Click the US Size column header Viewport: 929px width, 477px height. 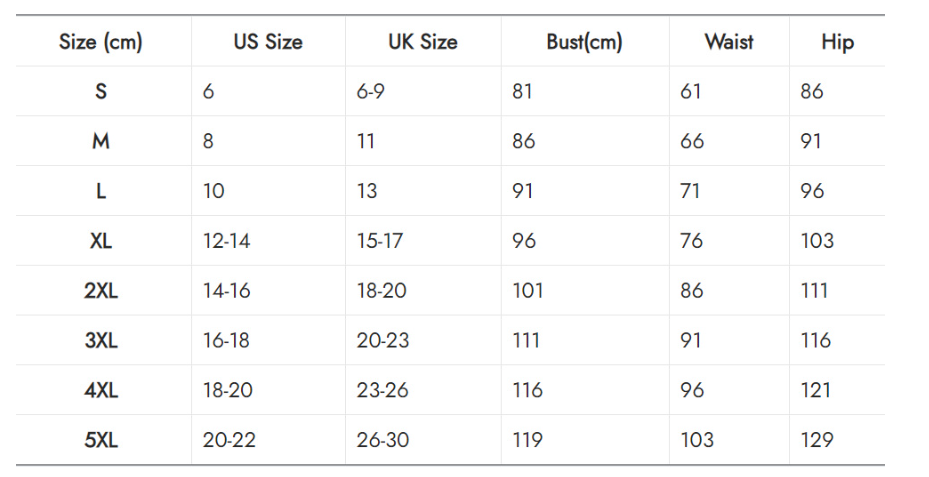pyautogui.click(x=267, y=42)
